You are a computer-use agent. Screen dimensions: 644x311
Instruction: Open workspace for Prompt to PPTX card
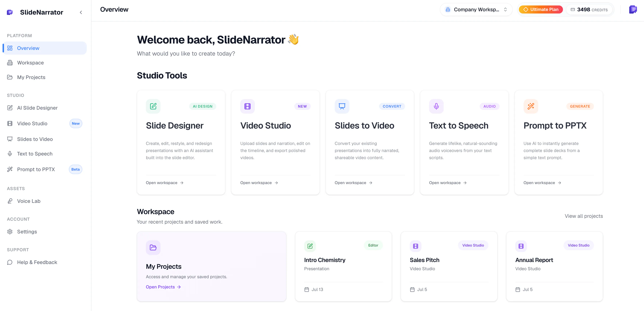tap(542, 183)
